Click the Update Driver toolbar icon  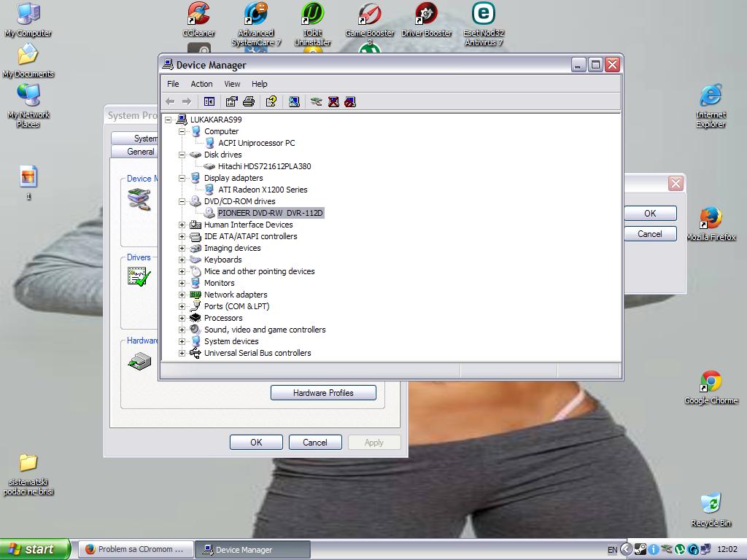click(x=316, y=101)
